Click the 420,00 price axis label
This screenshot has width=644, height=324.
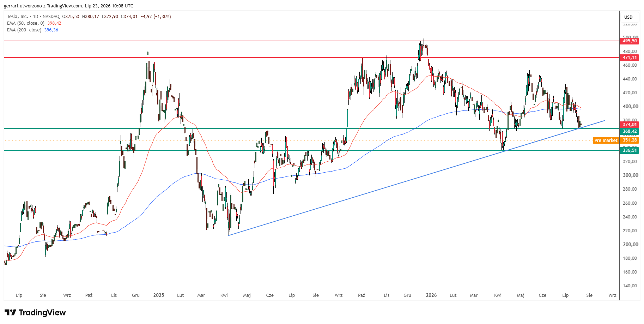(x=630, y=92)
